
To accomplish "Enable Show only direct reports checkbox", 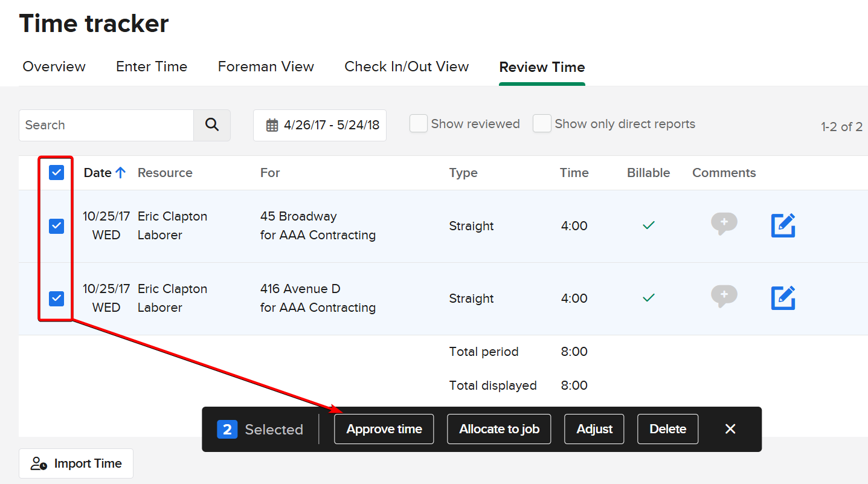I will point(542,124).
